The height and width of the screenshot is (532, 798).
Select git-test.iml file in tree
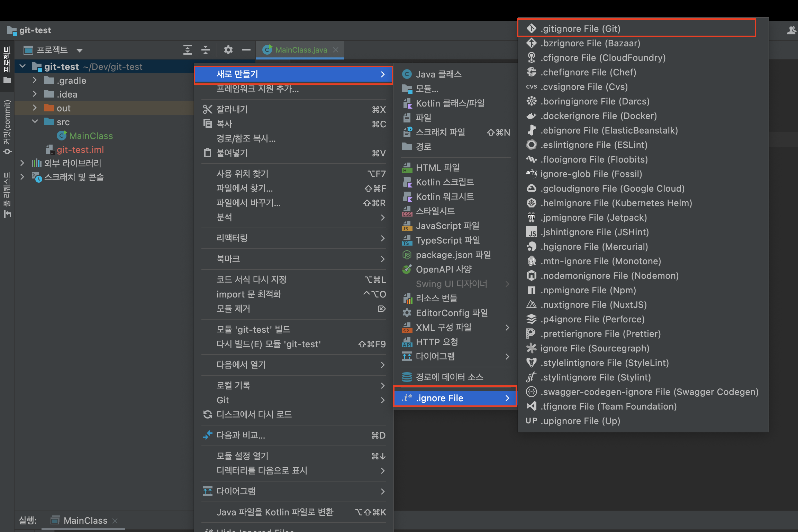[80, 150]
